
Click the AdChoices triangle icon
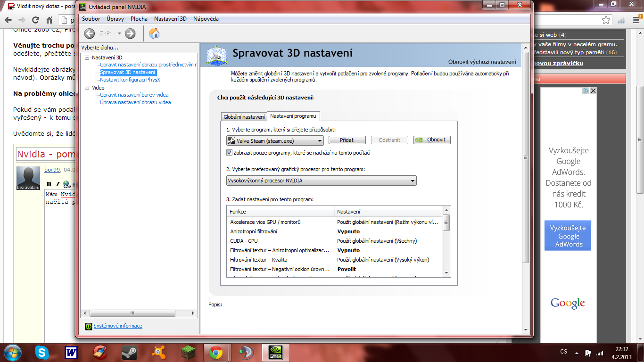tap(586, 91)
